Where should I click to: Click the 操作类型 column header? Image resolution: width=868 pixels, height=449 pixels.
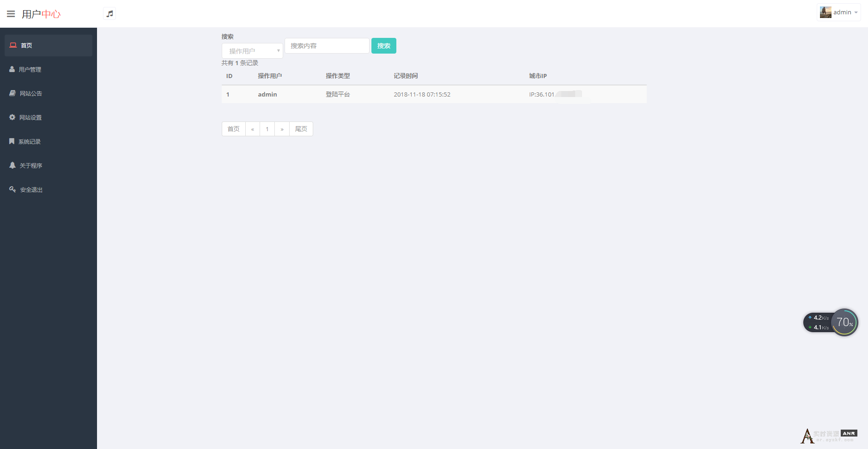point(338,76)
